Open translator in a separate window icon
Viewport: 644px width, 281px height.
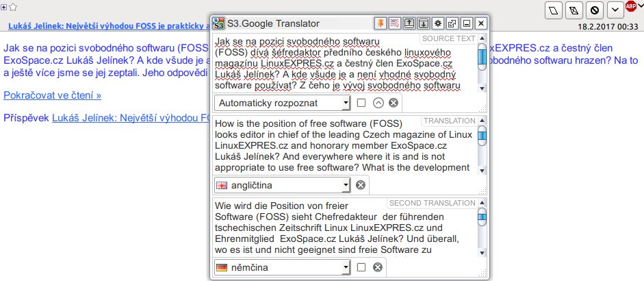click(452, 23)
